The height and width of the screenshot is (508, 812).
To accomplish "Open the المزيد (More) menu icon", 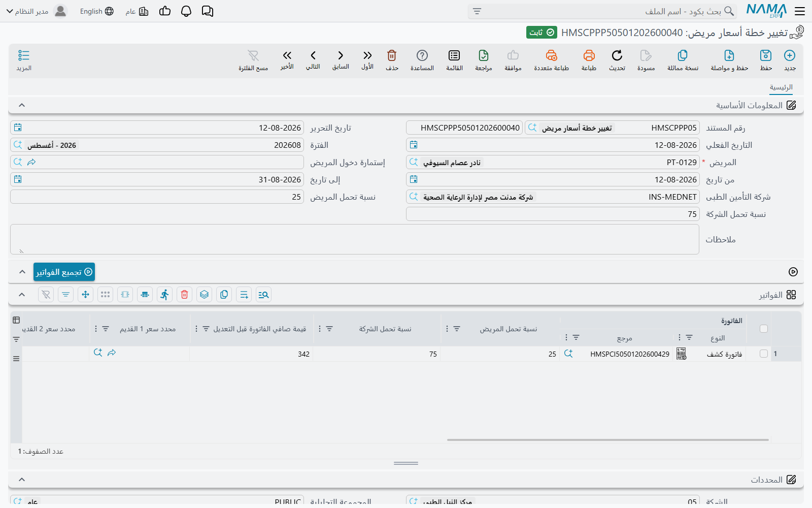I will (x=24, y=55).
